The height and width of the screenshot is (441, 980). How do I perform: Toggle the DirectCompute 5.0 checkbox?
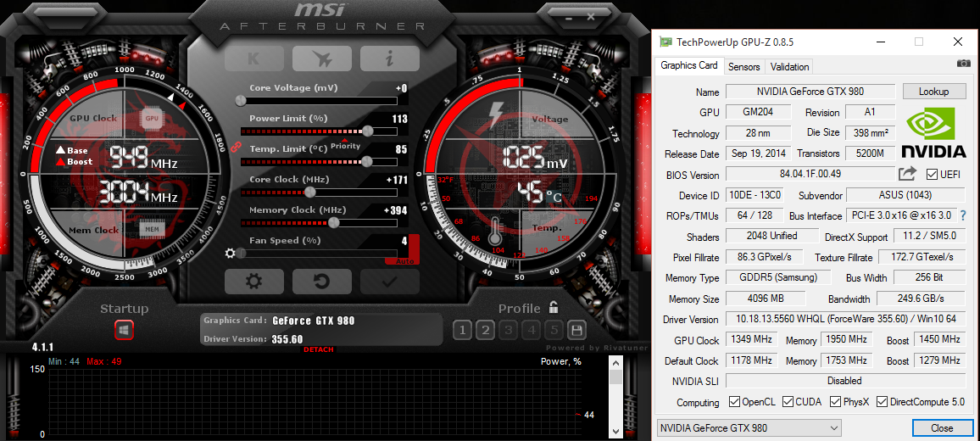click(x=882, y=402)
